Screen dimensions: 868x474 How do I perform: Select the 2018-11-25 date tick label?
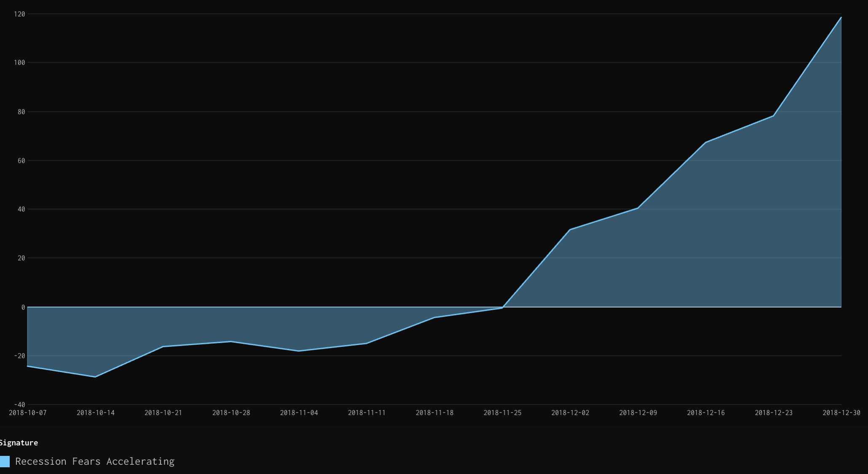coord(503,413)
